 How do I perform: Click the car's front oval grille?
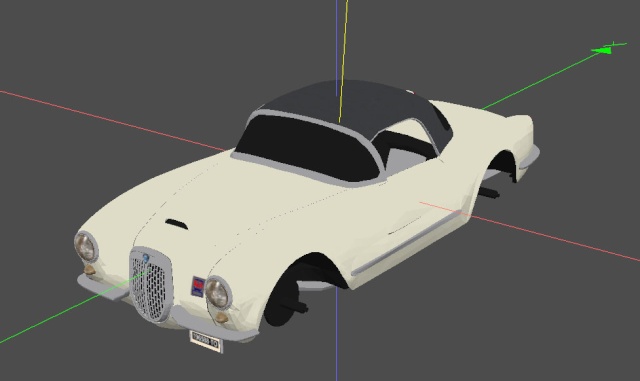coord(151,284)
